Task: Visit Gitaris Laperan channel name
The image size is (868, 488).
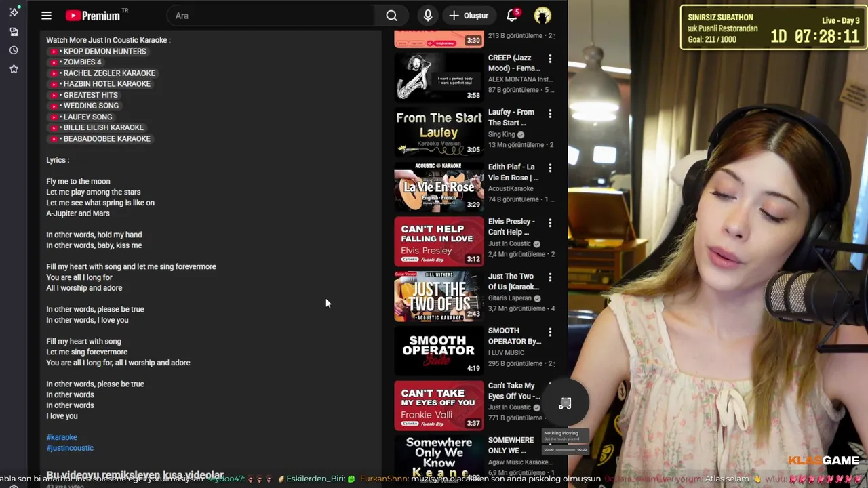Action: click(x=511, y=298)
